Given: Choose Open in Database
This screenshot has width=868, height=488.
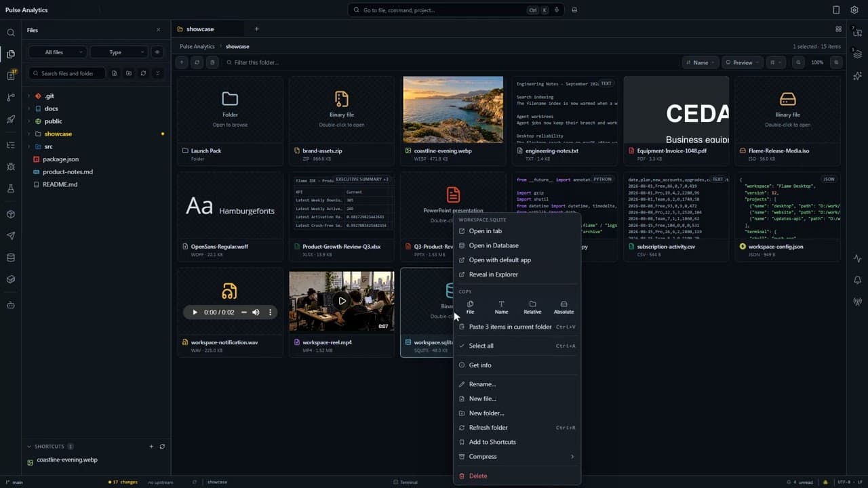Looking at the screenshot, I should 517,245.
